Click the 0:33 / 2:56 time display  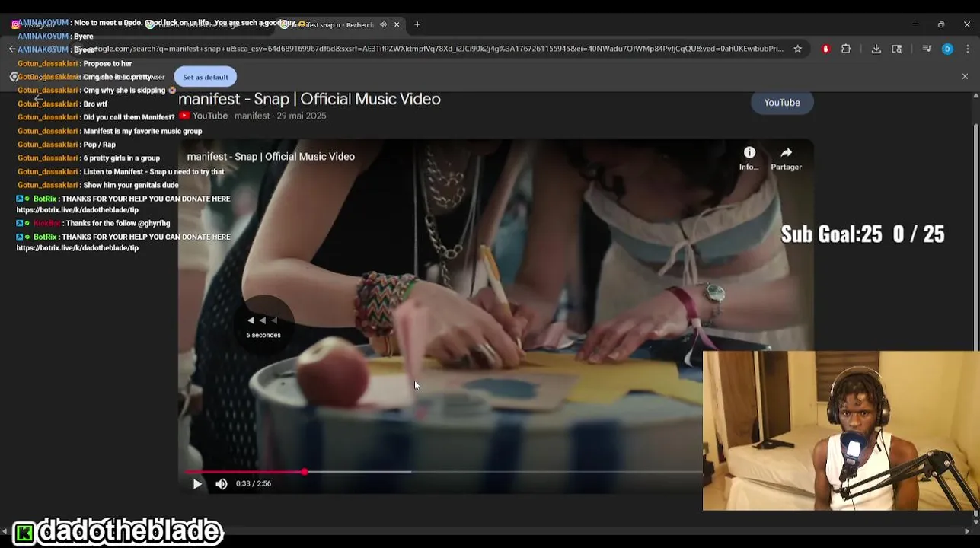coord(254,484)
